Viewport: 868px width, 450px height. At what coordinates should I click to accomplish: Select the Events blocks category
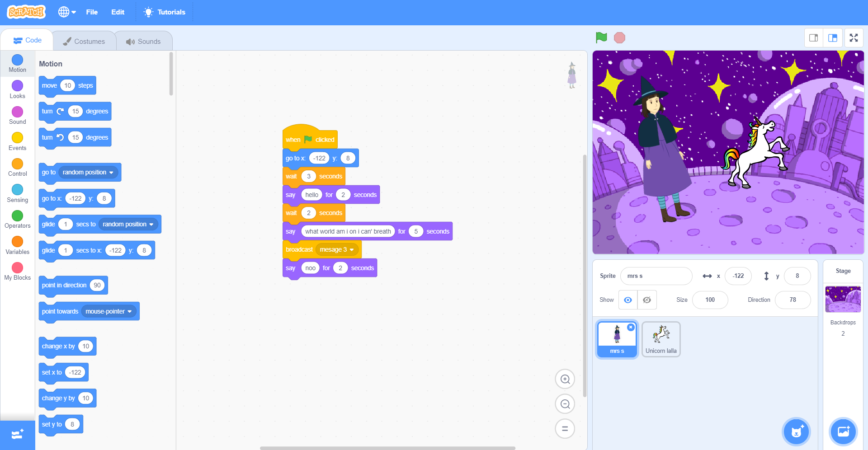(x=17, y=141)
